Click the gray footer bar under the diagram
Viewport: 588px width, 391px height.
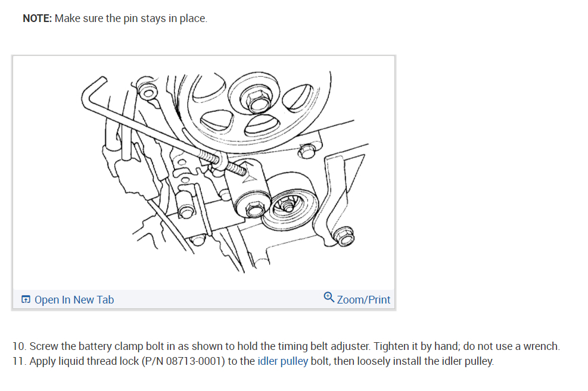pyautogui.click(x=204, y=299)
